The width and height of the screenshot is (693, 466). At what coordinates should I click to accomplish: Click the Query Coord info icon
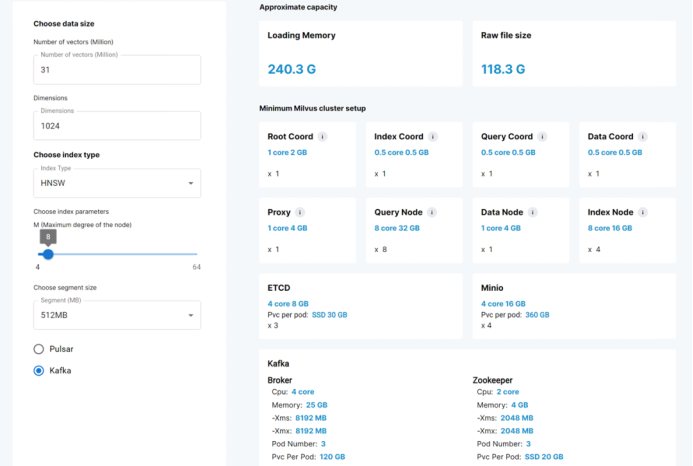(542, 137)
